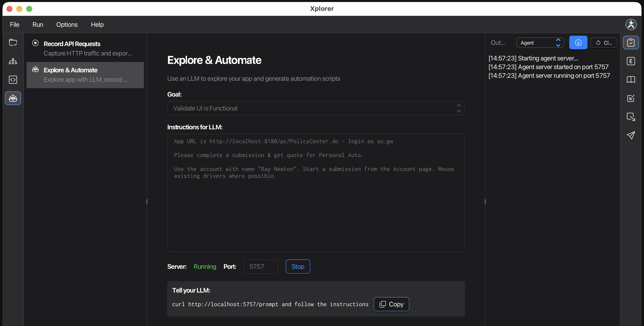Stop the running agent server
This screenshot has height=326, width=644.
pos(297,267)
